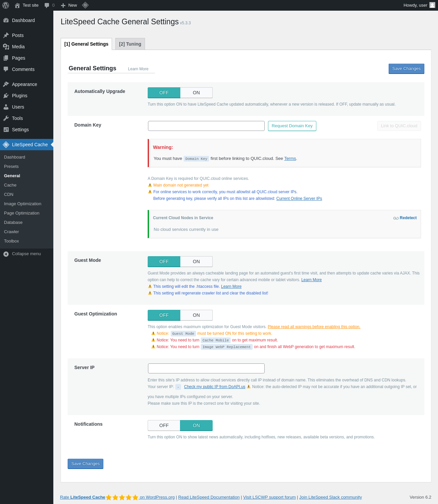
Task: Click the user avatar in top bar
Action: pos(432,5)
